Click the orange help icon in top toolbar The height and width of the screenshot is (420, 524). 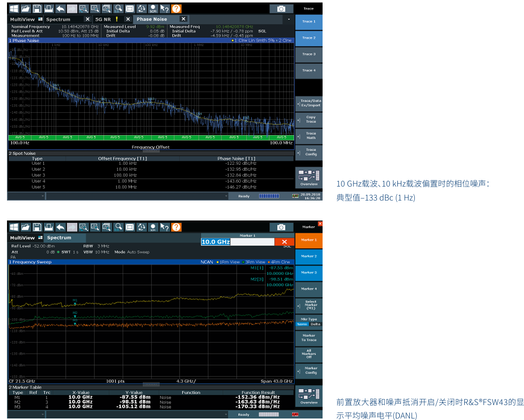tap(176, 8)
